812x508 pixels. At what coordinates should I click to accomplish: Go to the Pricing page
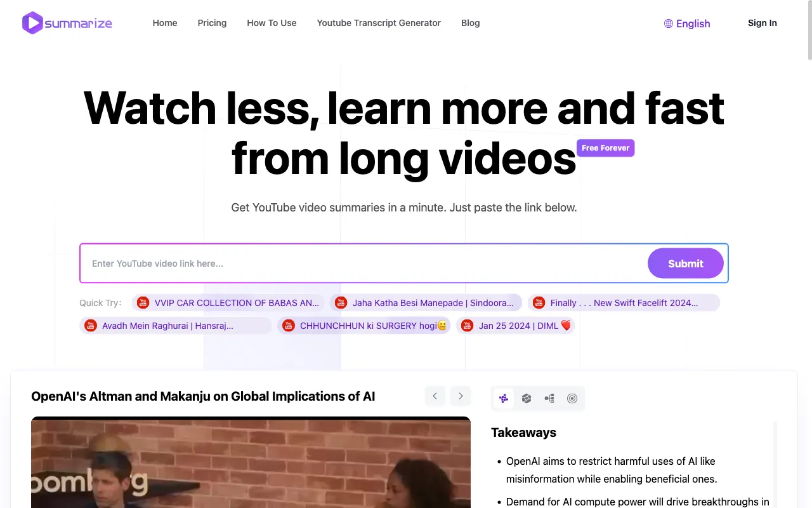(212, 23)
